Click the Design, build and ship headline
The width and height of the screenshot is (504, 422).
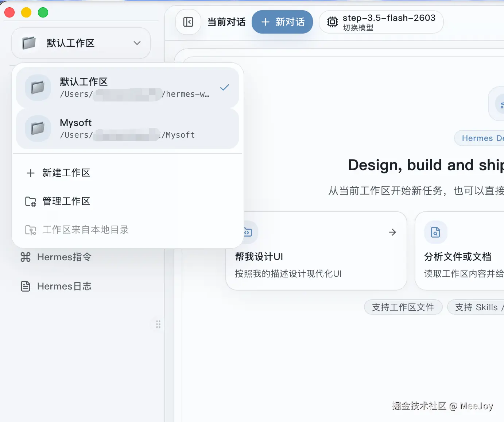426,165
